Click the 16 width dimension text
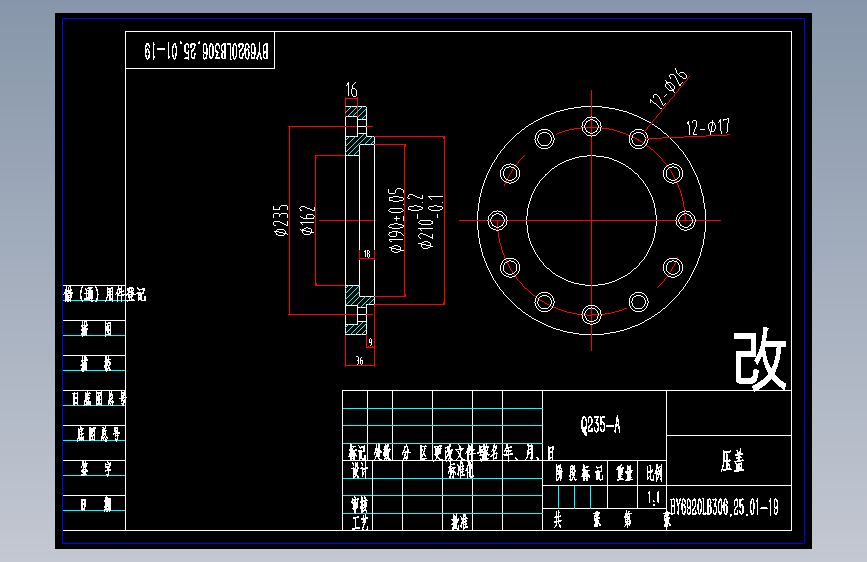867x562 pixels. click(x=352, y=90)
